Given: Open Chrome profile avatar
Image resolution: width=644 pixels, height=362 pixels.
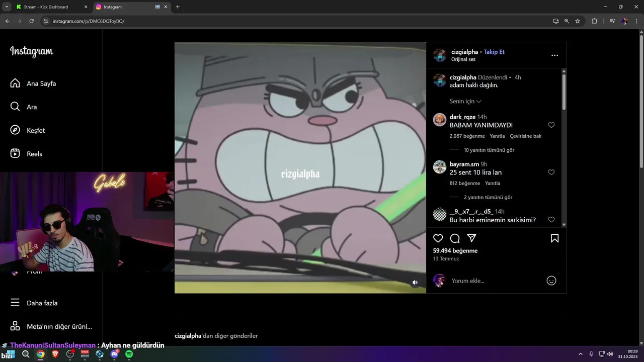Looking at the screenshot, I should (624, 21).
